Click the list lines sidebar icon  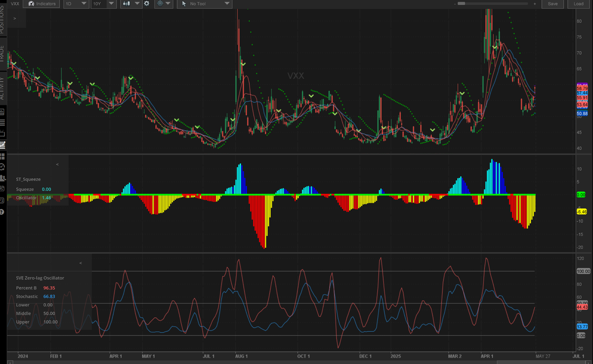click(3, 122)
